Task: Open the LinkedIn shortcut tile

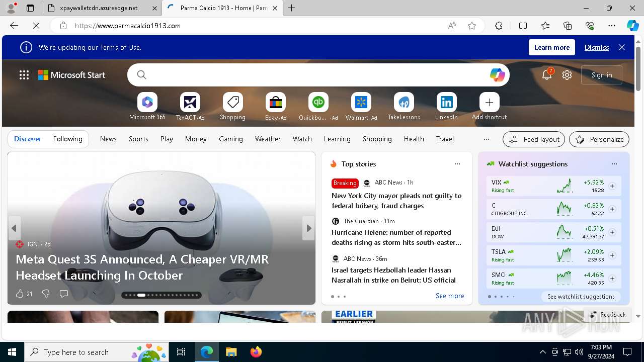Action: (446, 103)
